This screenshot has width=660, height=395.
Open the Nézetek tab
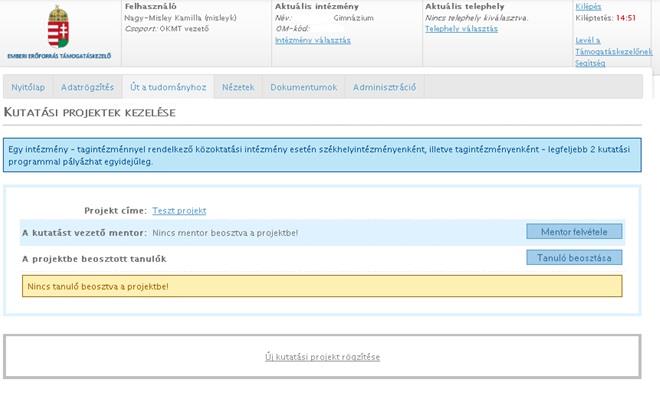coord(238,87)
